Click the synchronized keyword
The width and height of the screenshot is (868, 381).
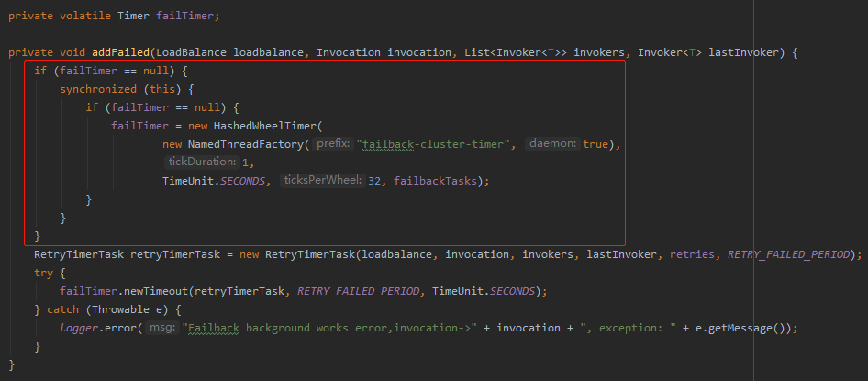coord(98,89)
